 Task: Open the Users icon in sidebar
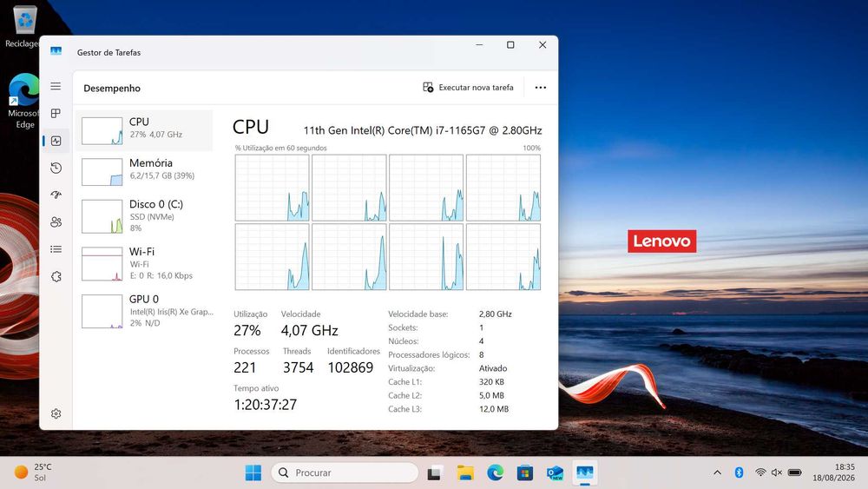pyautogui.click(x=56, y=222)
